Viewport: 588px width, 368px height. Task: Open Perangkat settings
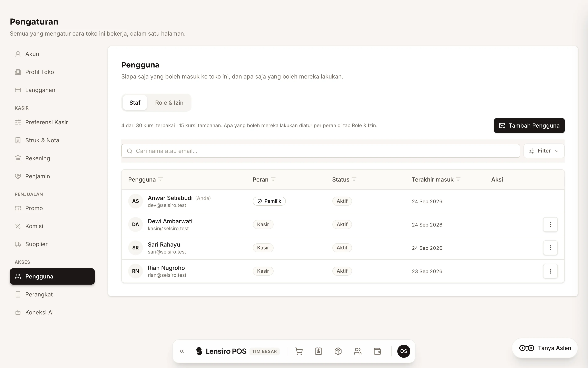52,294
